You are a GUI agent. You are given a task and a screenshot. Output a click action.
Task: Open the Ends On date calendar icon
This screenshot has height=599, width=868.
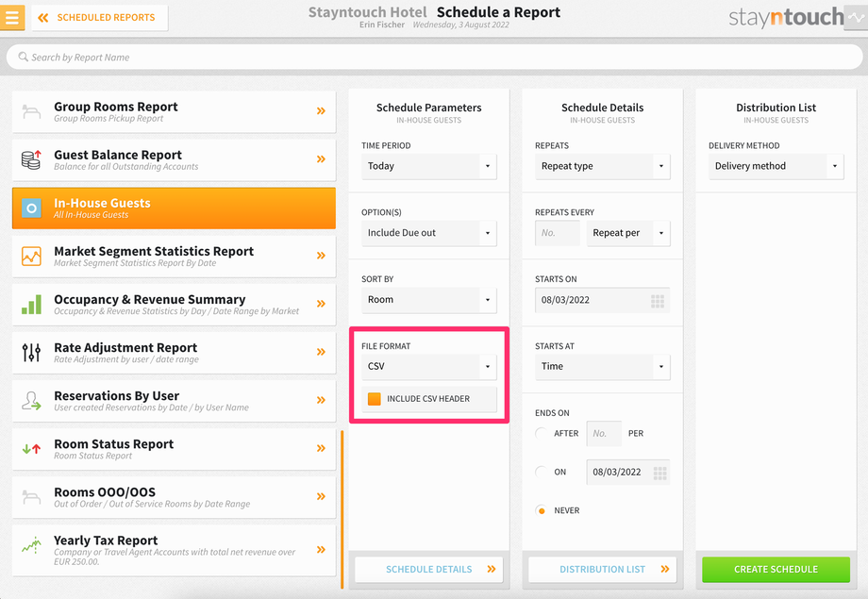[x=659, y=473]
